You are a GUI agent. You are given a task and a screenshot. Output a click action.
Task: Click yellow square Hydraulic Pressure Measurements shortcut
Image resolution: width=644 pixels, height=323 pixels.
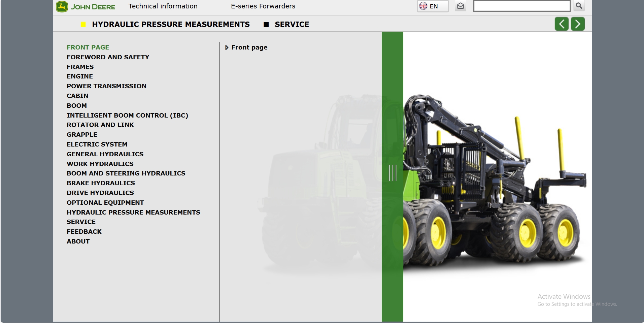click(83, 24)
